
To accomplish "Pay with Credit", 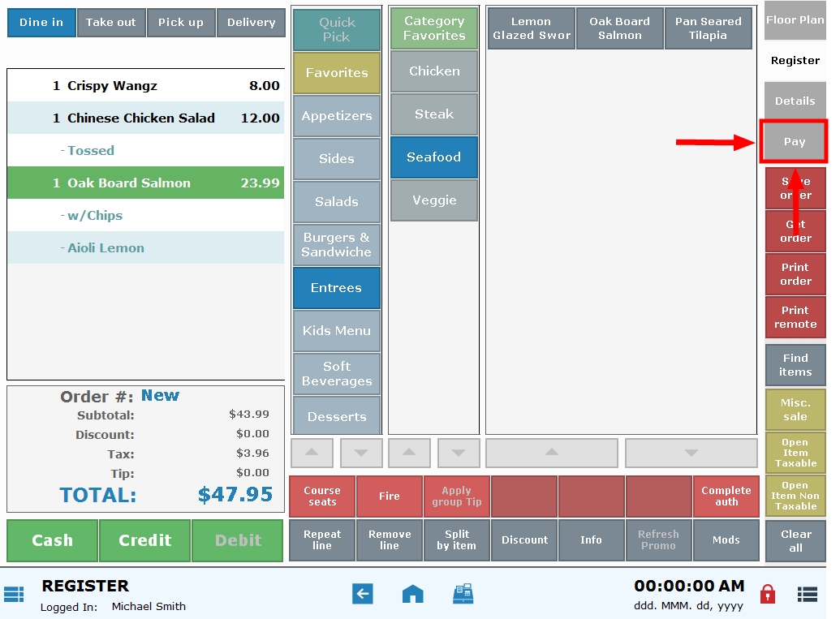I will pos(144,541).
